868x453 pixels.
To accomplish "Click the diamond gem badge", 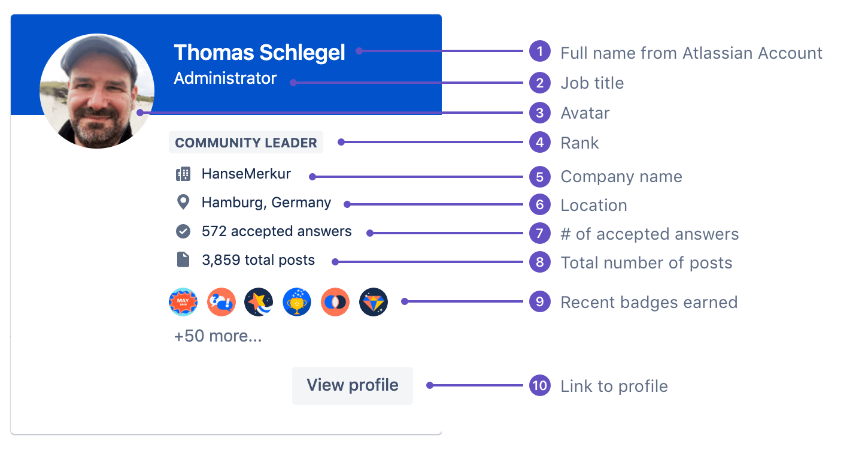I will tap(374, 303).
